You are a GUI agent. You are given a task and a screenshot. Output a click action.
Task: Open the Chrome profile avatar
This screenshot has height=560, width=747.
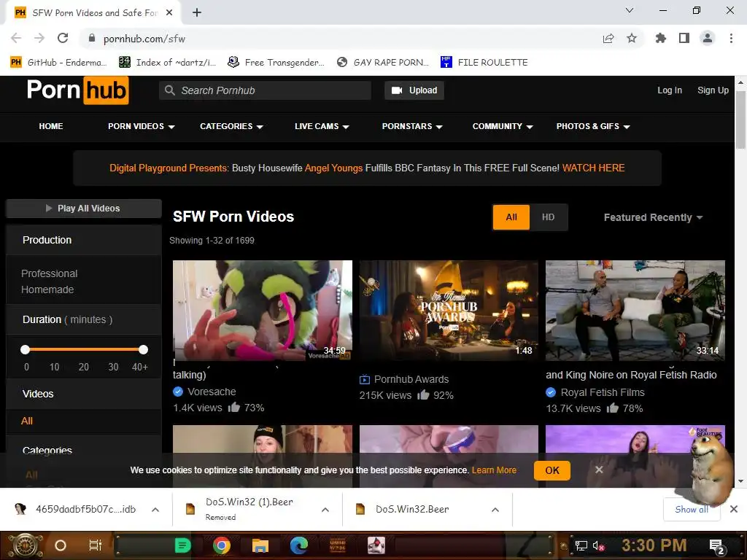(708, 38)
